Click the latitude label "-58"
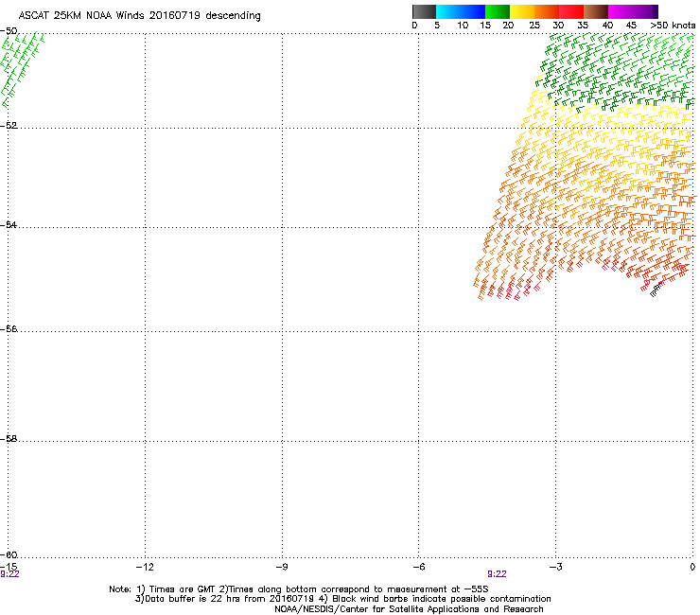This screenshot has width=700, height=615. click(x=9, y=439)
